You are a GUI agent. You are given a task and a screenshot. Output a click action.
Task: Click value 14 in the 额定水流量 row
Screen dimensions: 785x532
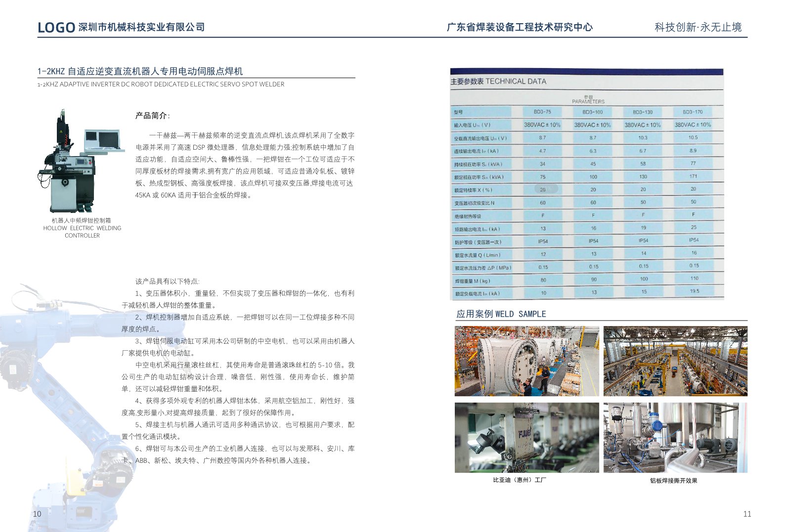click(x=644, y=253)
